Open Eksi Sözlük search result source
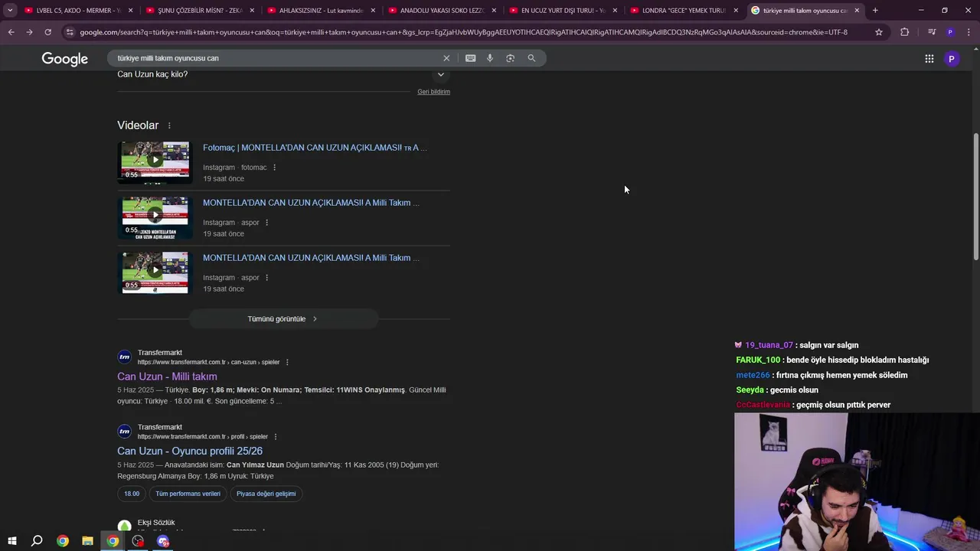The width and height of the screenshot is (980, 551). point(156,523)
